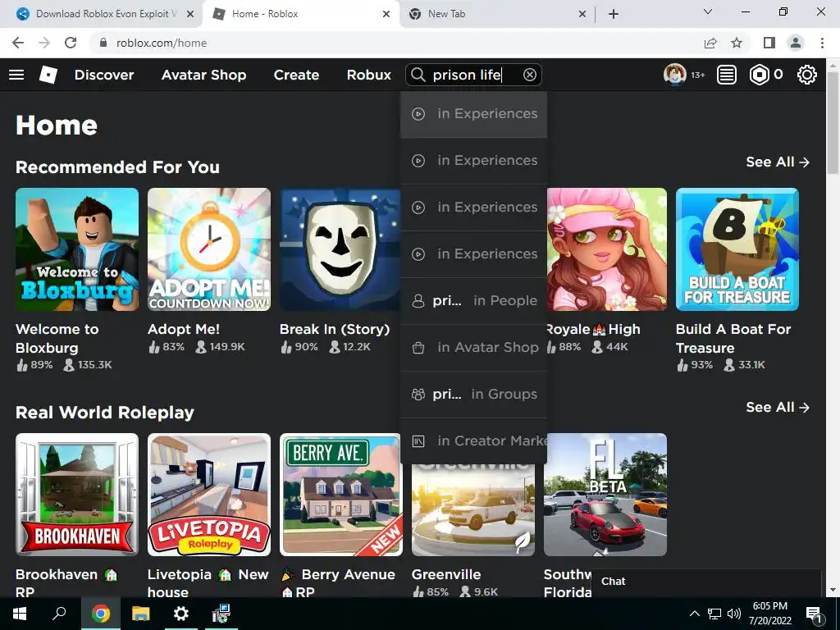Open the Create menu item
This screenshot has height=630, width=840.
[296, 75]
